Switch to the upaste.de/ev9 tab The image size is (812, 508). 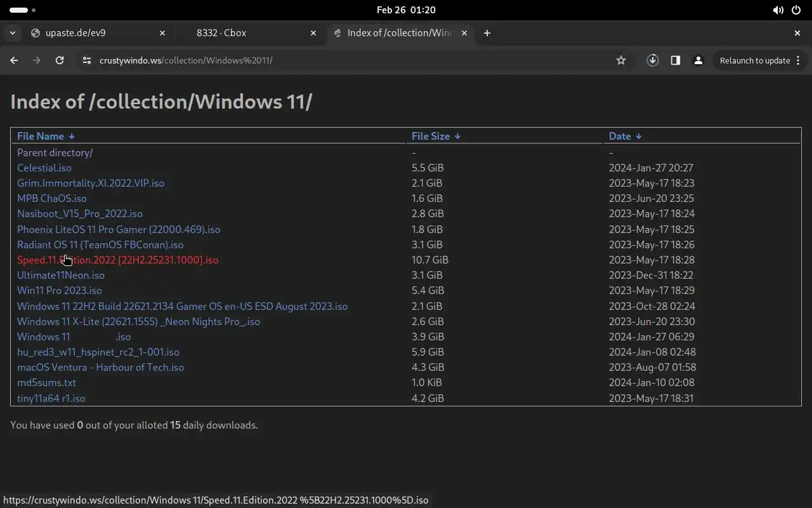pyautogui.click(x=98, y=33)
